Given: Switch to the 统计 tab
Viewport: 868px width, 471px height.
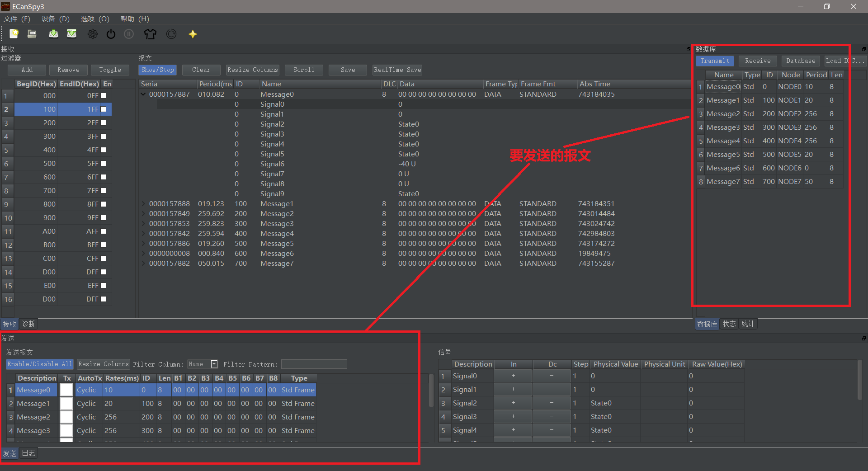Looking at the screenshot, I should 748,324.
